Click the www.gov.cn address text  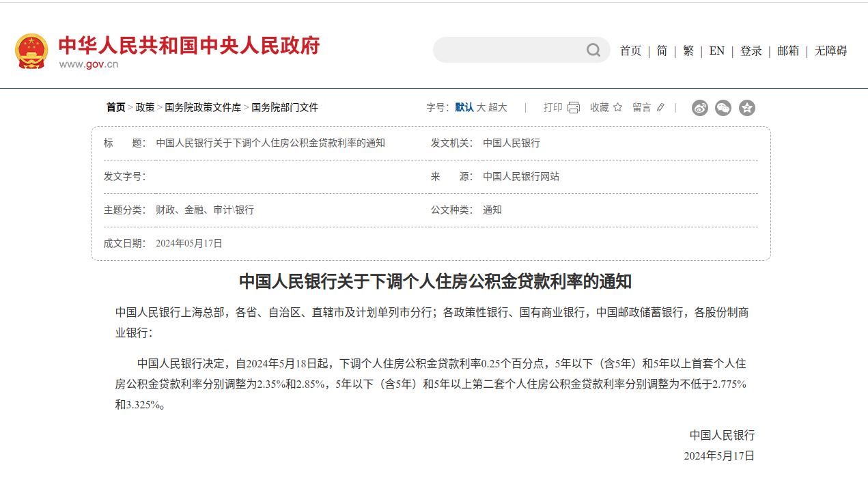tap(89, 64)
